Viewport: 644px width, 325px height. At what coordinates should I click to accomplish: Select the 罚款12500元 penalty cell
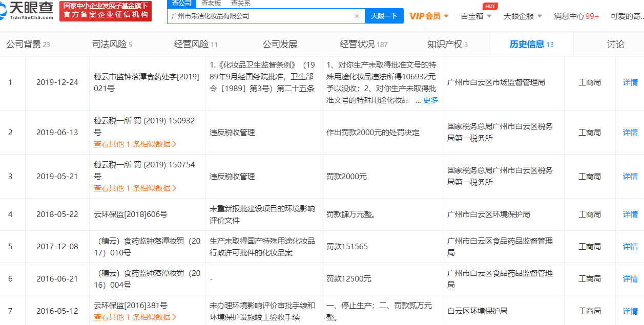click(349, 279)
